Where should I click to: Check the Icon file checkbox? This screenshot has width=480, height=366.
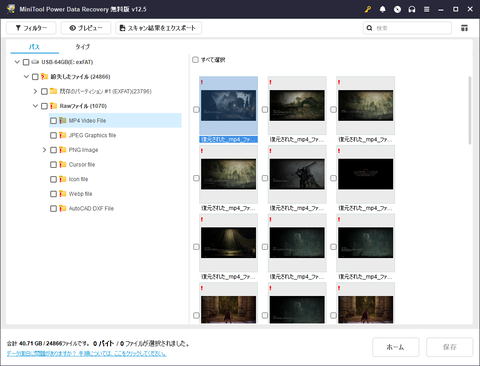(53, 179)
